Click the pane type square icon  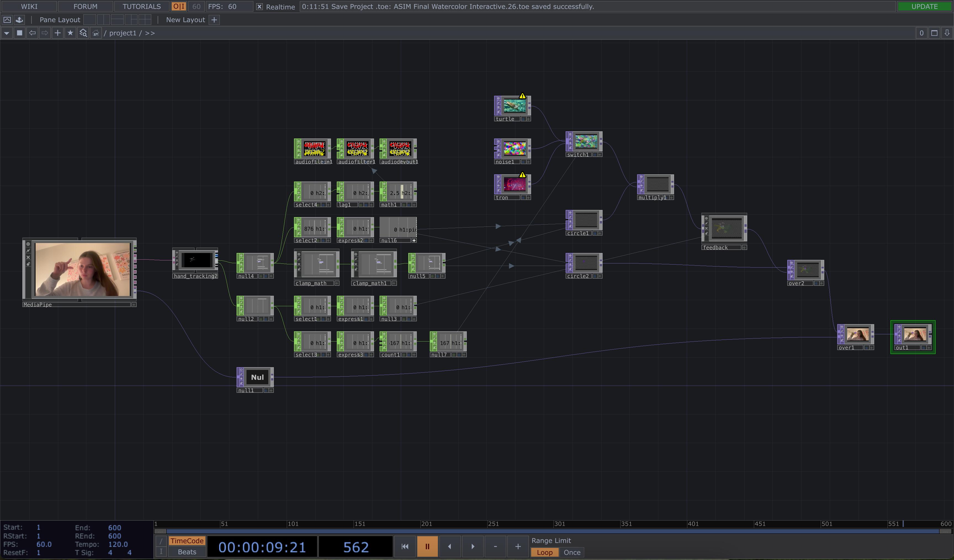click(19, 33)
